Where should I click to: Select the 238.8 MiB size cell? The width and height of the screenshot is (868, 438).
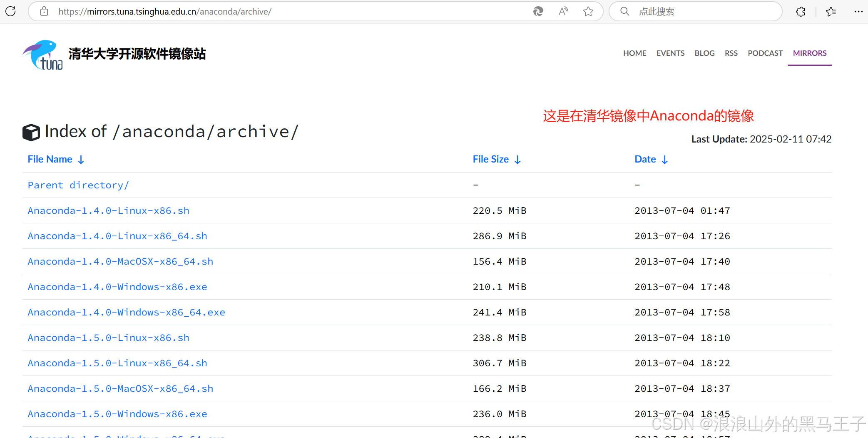pos(500,338)
